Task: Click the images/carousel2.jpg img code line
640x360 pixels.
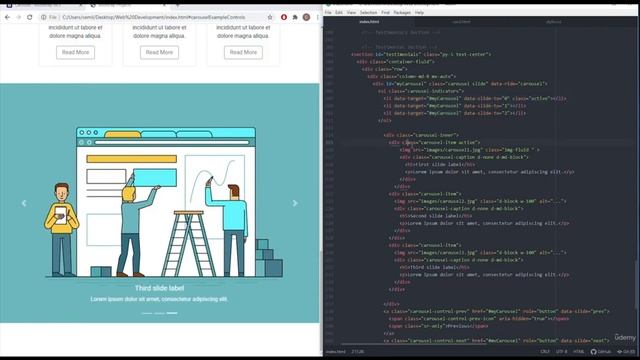Action: 480,201
